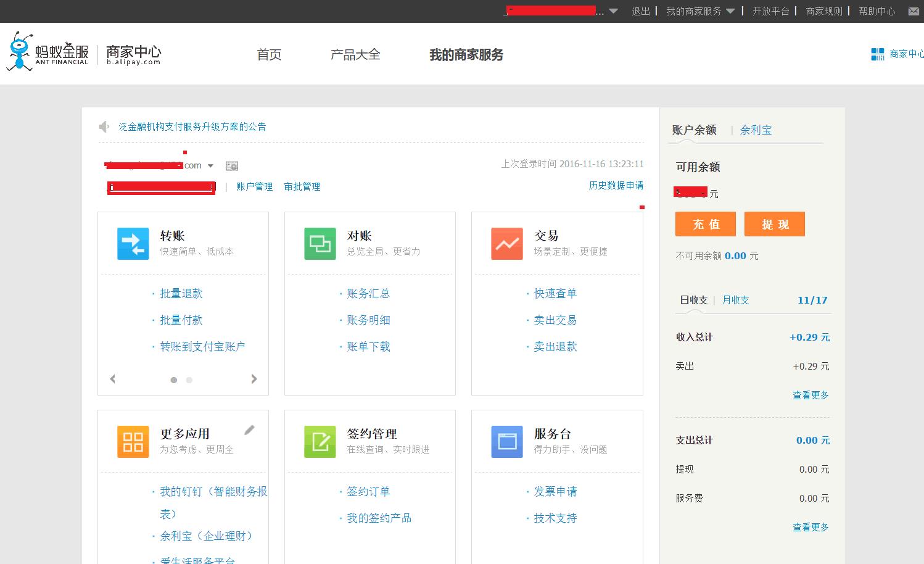Open 账单下载
Screen dimensions: 924x564
368,347
